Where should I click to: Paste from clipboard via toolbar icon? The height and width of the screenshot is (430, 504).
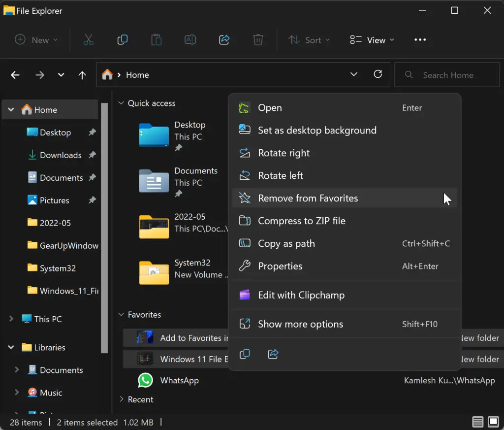click(156, 40)
